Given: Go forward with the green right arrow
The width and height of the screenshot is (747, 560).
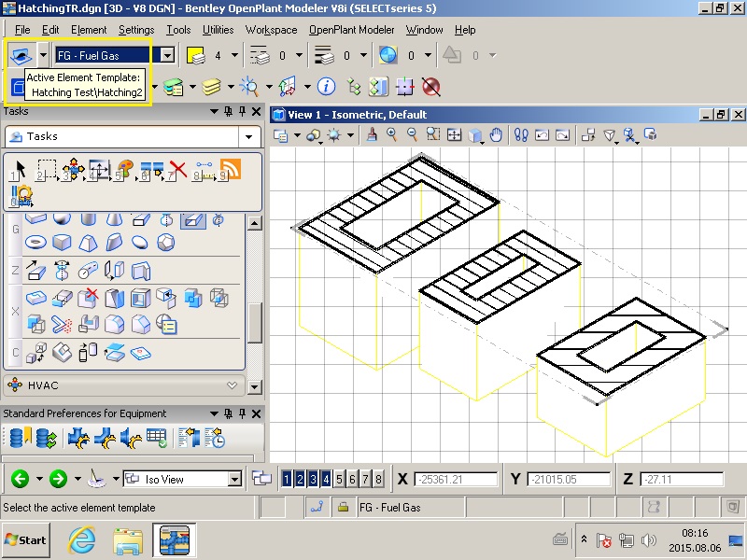Looking at the screenshot, I should pos(58,478).
